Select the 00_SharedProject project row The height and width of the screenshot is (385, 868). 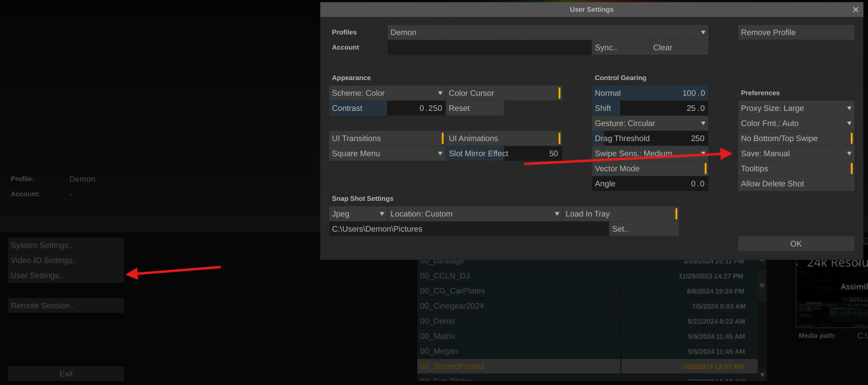point(518,367)
